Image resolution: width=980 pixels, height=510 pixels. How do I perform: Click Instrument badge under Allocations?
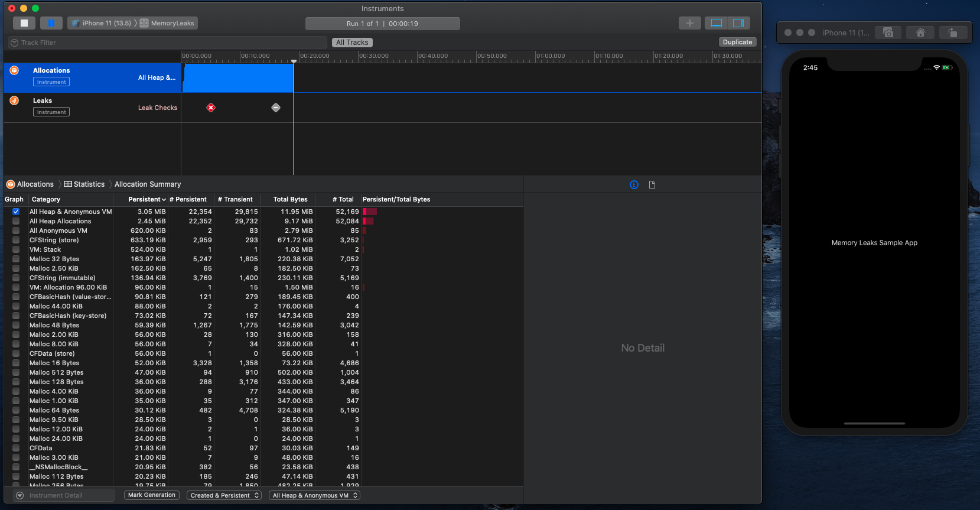pos(51,82)
